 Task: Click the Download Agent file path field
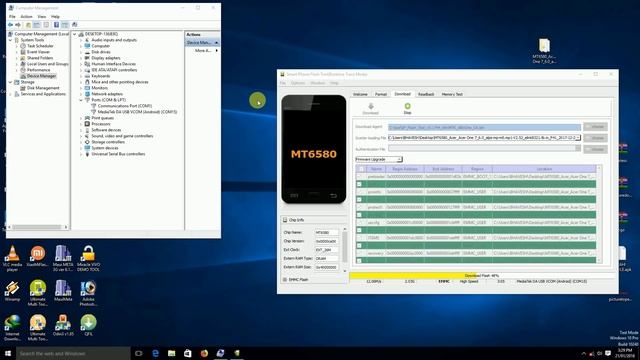click(484, 127)
